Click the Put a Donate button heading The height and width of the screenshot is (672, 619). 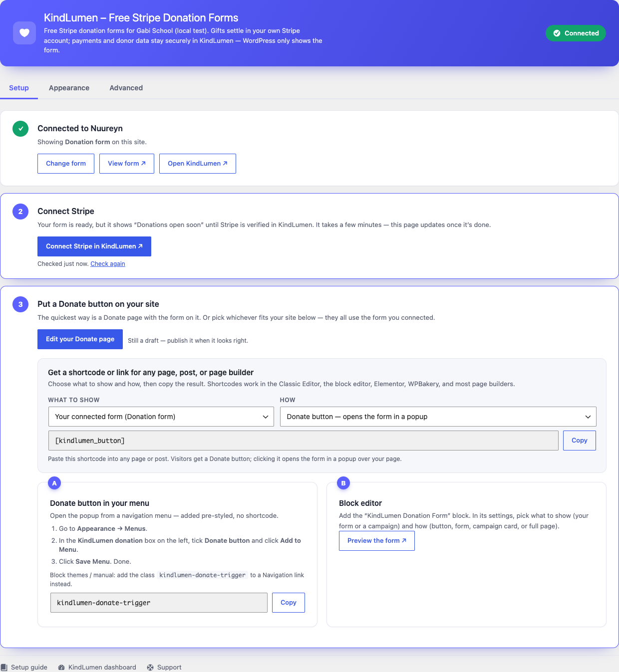[x=98, y=304]
